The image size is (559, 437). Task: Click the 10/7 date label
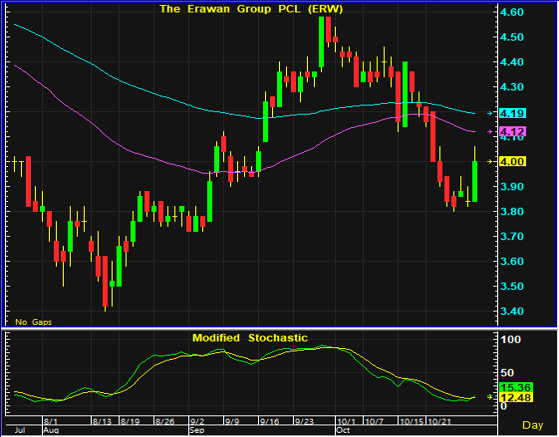(x=374, y=422)
